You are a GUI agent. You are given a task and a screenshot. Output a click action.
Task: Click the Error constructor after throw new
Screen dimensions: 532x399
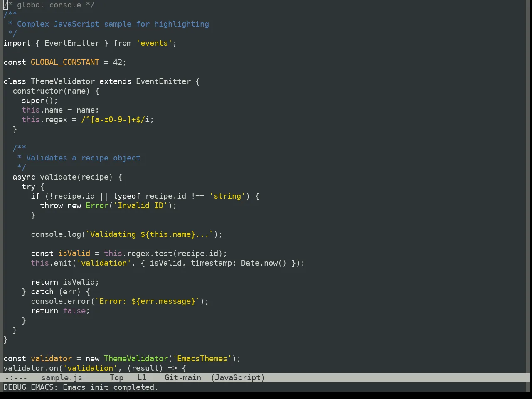[x=97, y=206]
